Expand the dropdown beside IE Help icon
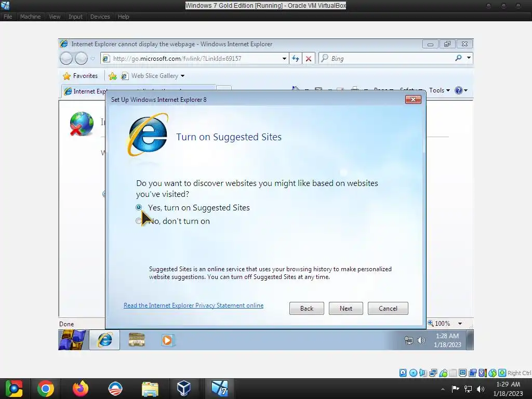532x399 pixels. click(466, 90)
